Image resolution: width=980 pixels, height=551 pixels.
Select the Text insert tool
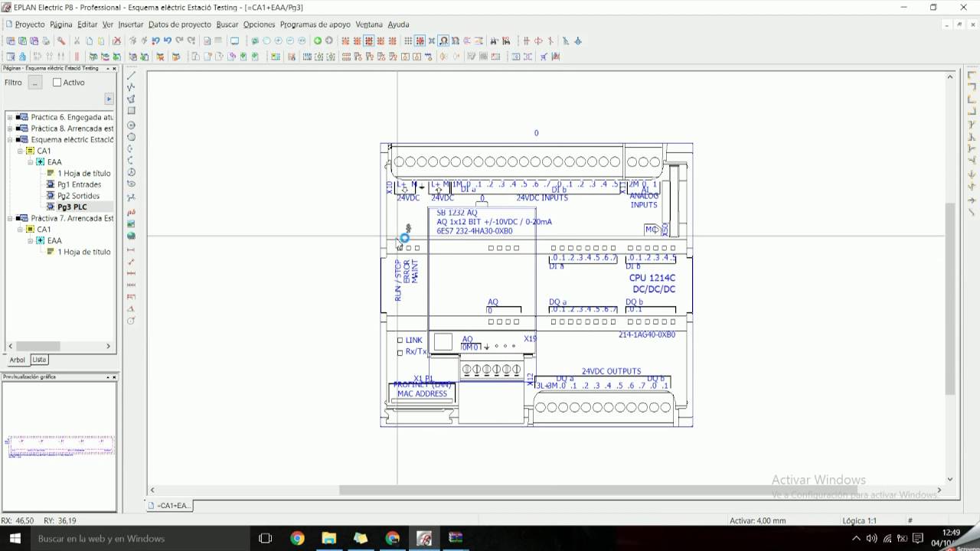(131, 212)
